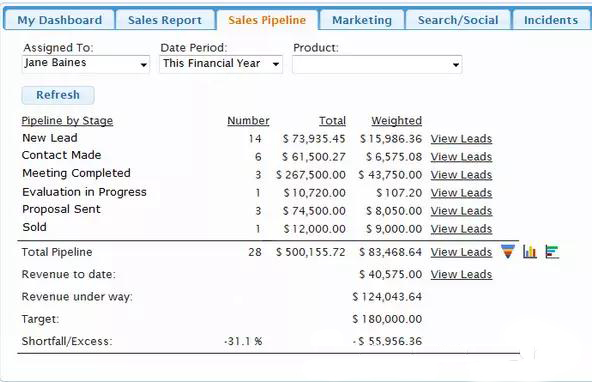592x382 pixels.
Task: Open the Search/Social tab
Action: pos(458,20)
